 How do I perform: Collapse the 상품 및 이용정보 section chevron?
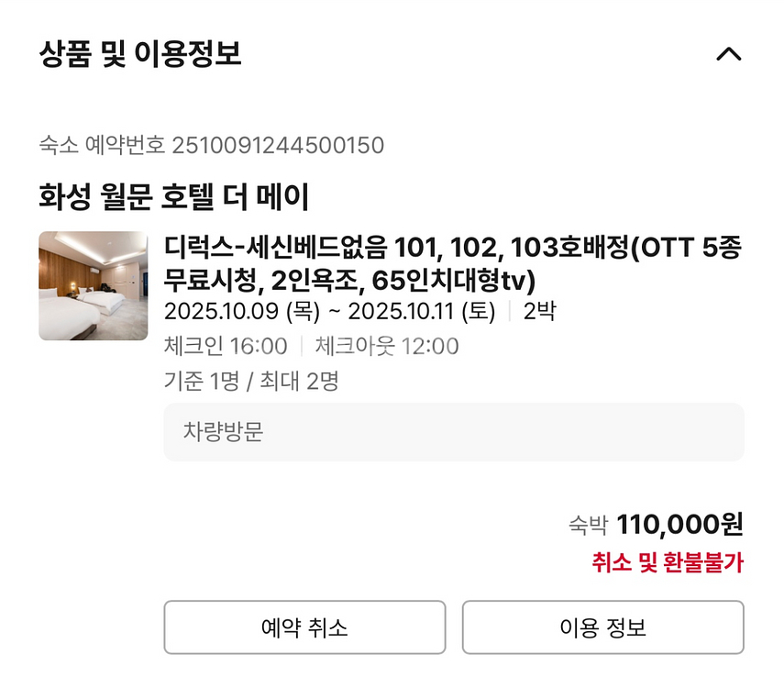pyautogui.click(x=728, y=54)
